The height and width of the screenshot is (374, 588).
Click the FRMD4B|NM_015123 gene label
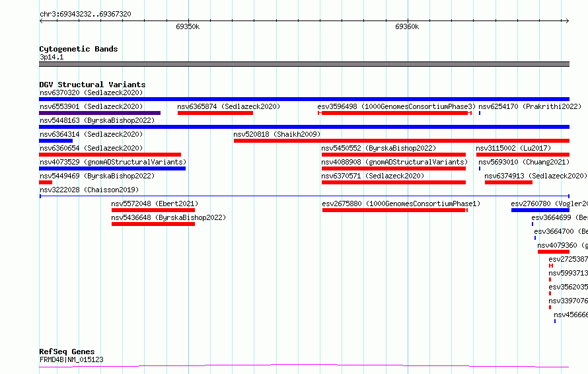[71, 359]
